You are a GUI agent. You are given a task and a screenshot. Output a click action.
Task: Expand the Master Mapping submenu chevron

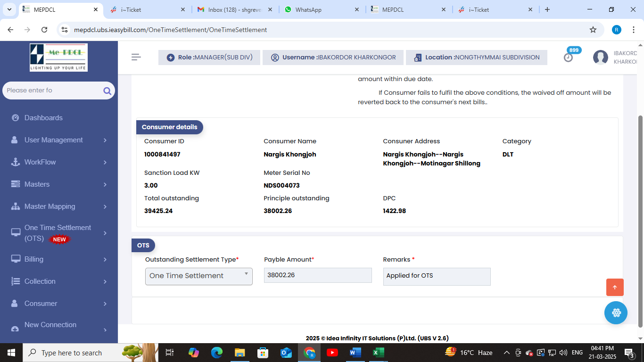coord(105,207)
